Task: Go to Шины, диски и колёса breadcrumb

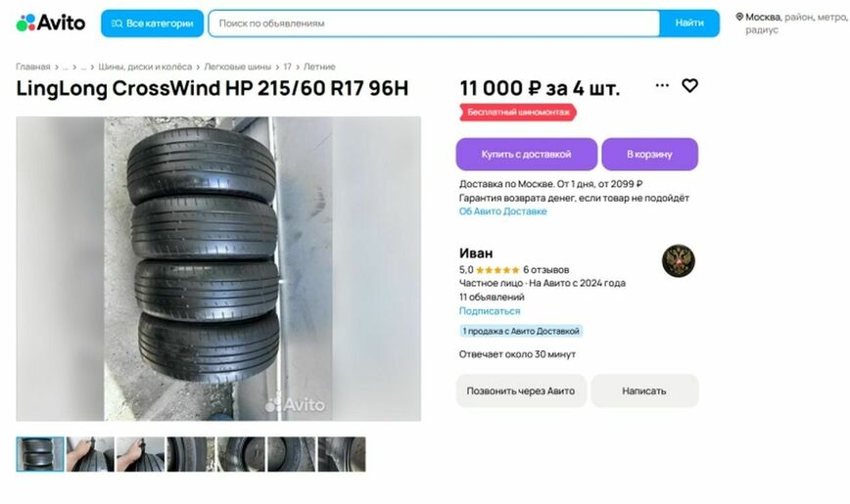Action: (x=145, y=67)
